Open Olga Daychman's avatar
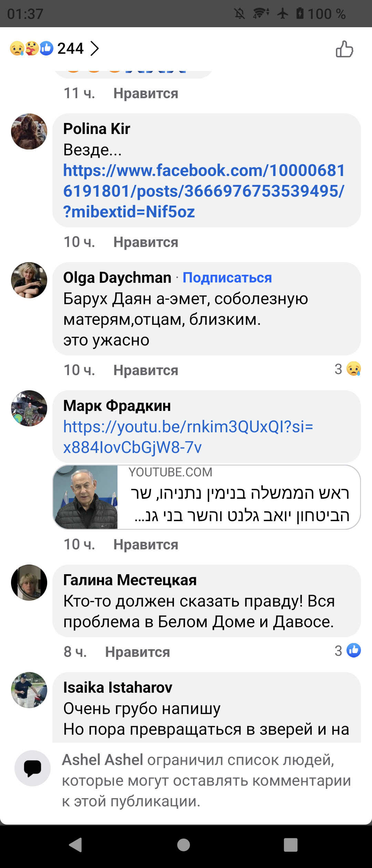 (x=29, y=280)
